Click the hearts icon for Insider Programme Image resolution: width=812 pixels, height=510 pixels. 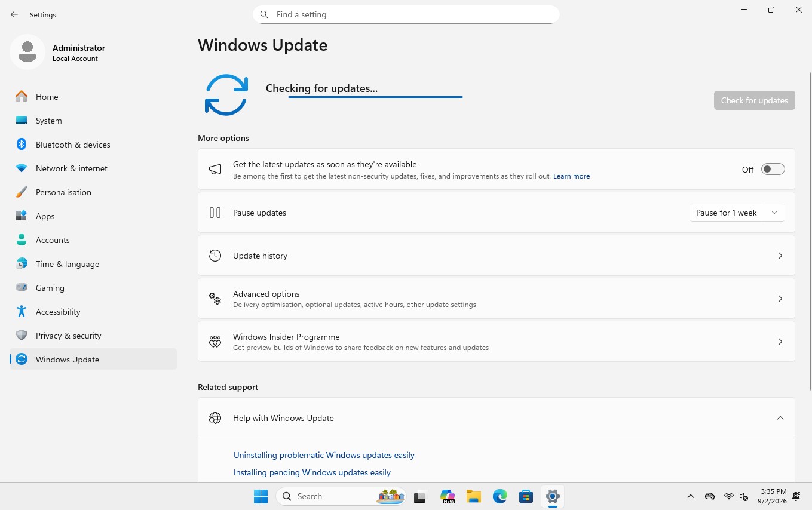(x=215, y=342)
